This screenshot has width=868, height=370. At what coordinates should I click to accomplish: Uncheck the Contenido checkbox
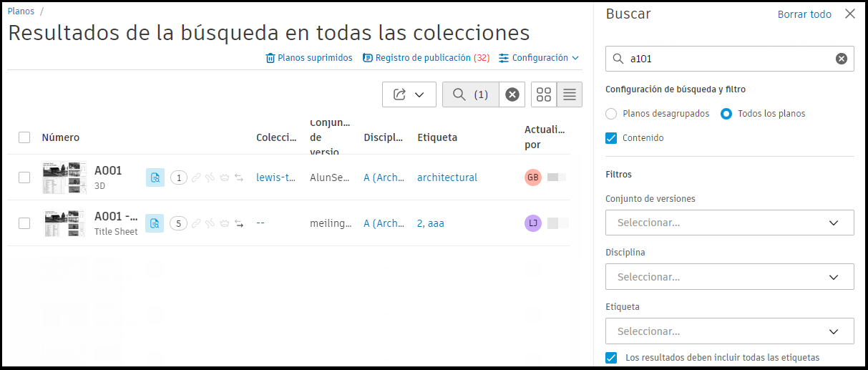611,138
